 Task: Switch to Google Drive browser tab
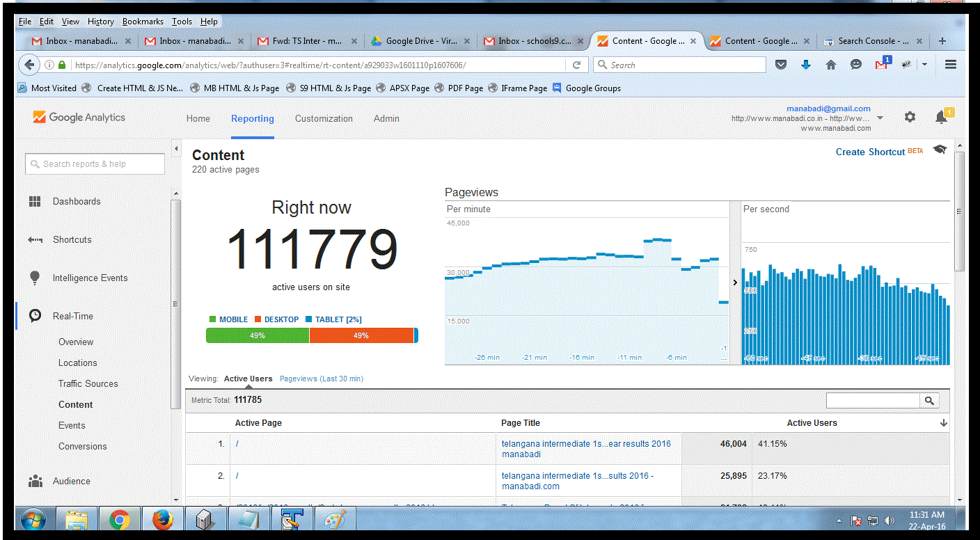tap(421, 41)
